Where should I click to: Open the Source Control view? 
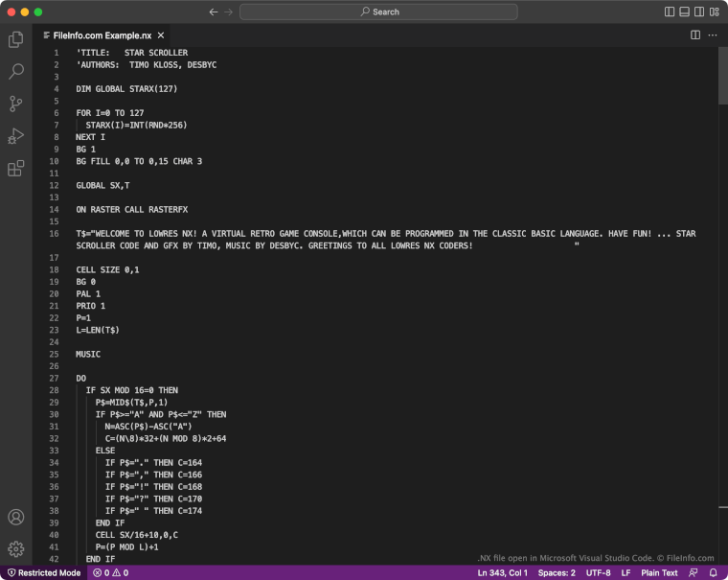coord(15,104)
